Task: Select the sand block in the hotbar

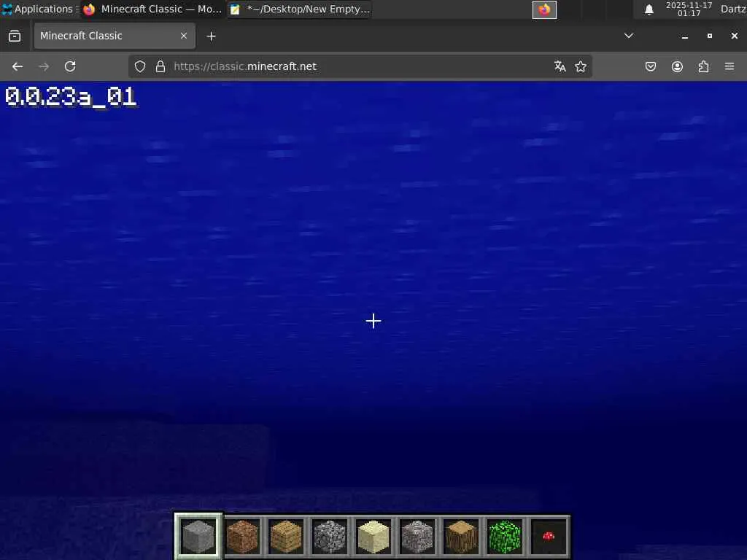Action: click(373, 536)
